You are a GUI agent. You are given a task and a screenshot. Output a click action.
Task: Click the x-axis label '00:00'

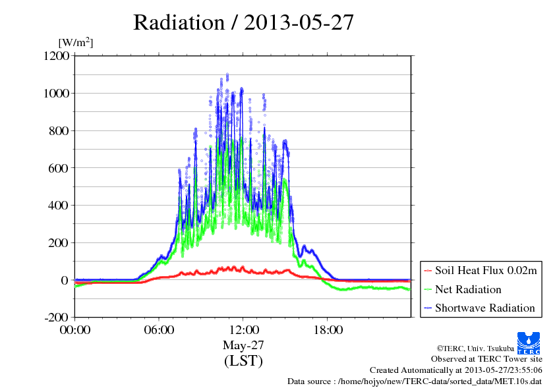75,330
